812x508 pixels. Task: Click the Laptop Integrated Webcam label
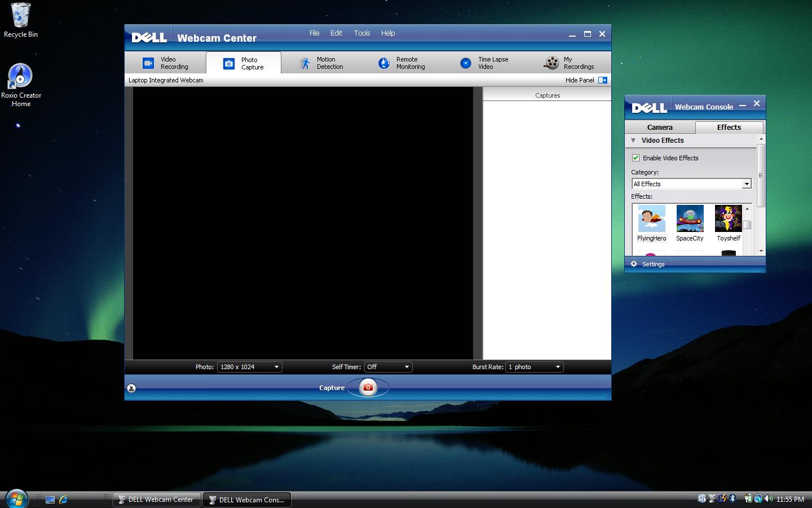(166, 80)
